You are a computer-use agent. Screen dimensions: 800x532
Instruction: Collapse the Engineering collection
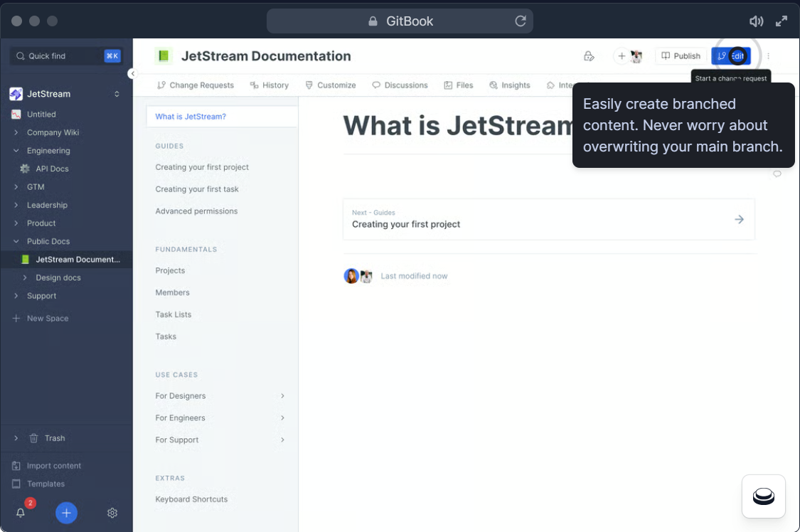coord(16,151)
